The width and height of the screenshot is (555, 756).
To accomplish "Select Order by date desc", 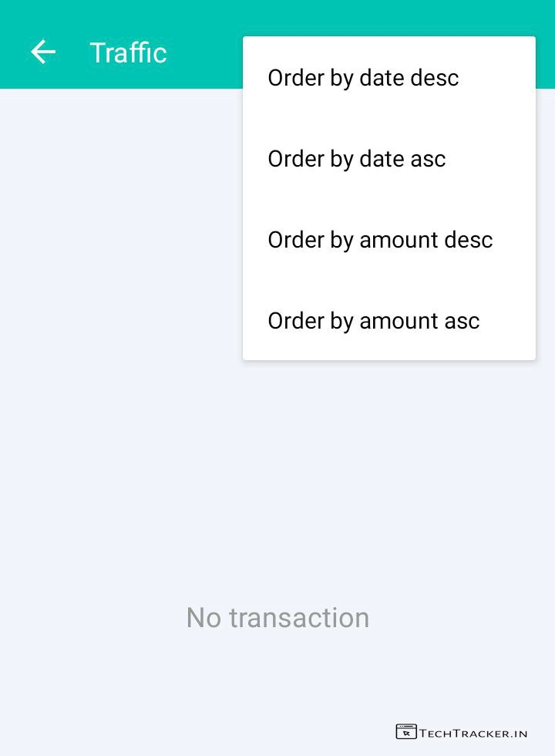I will [363, 78].
